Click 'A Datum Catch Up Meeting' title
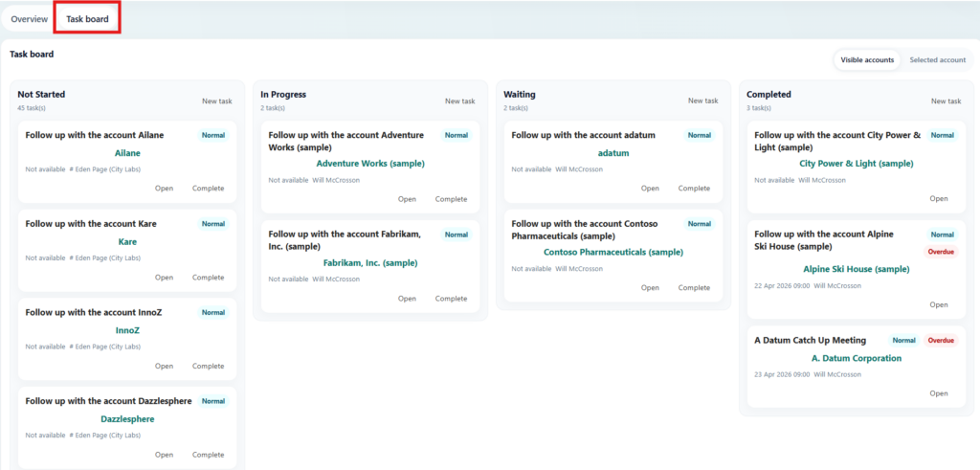The width and height of the screenshot is (980, 470). coord(810,341)
